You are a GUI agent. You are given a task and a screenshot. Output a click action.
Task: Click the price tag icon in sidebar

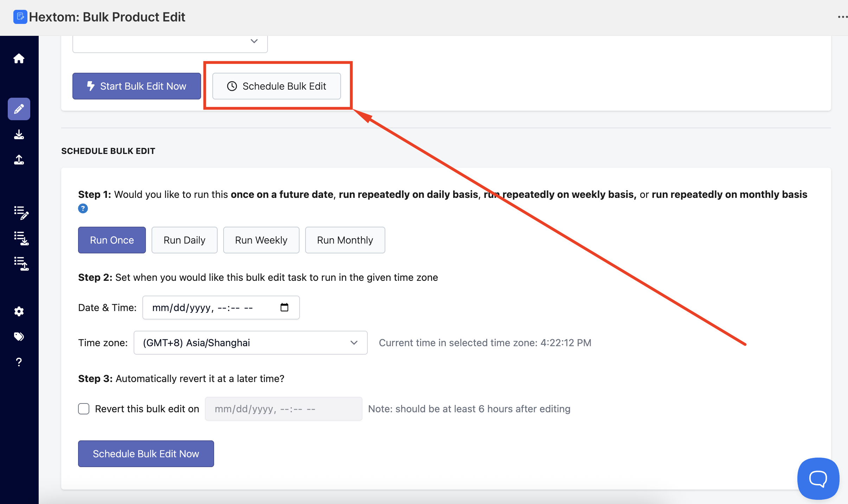19,337
